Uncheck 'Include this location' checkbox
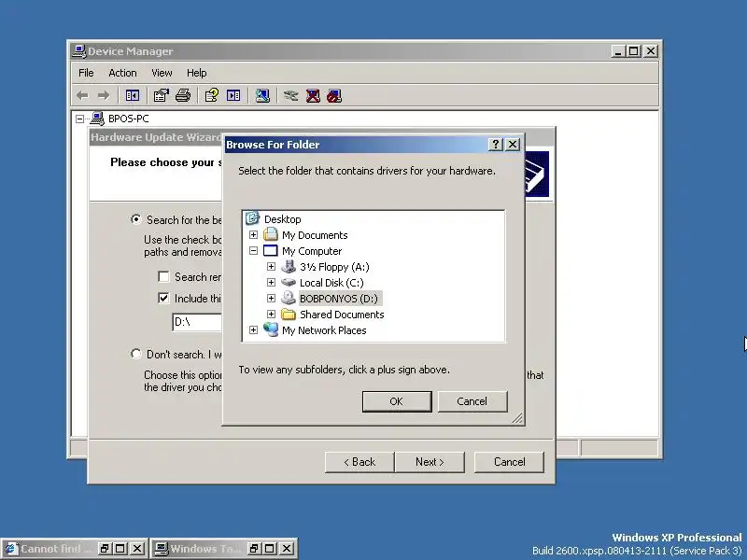747x560 pixels. [x=163, y=298]
